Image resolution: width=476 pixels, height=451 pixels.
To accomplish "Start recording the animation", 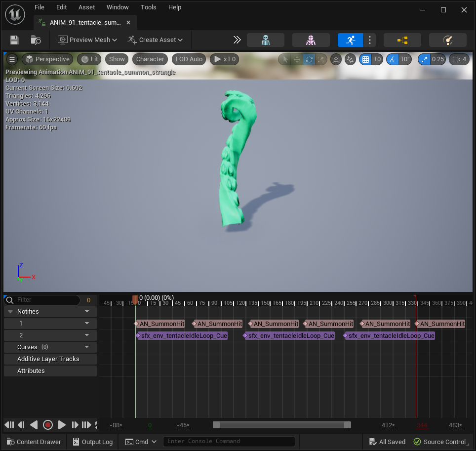I will point(48,425).
